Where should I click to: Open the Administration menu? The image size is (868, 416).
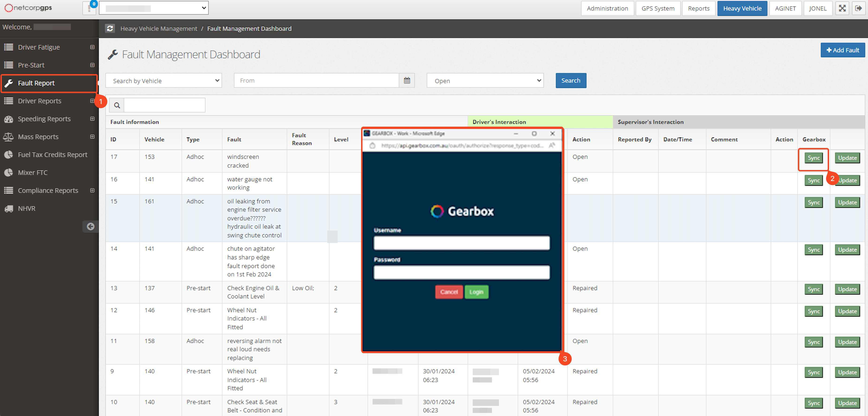click(607, 8)
